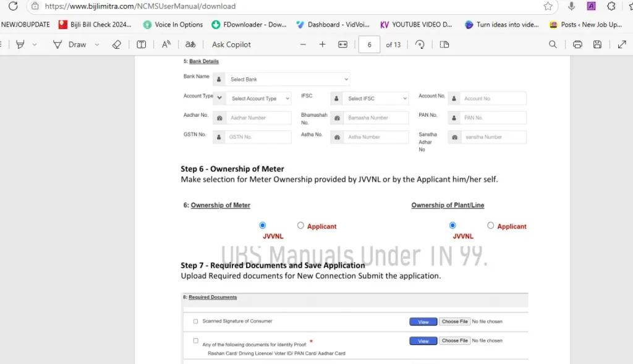Open the PDF search magnifier
The width and height of the screenshot is (633, 364).
coord(553,44)
